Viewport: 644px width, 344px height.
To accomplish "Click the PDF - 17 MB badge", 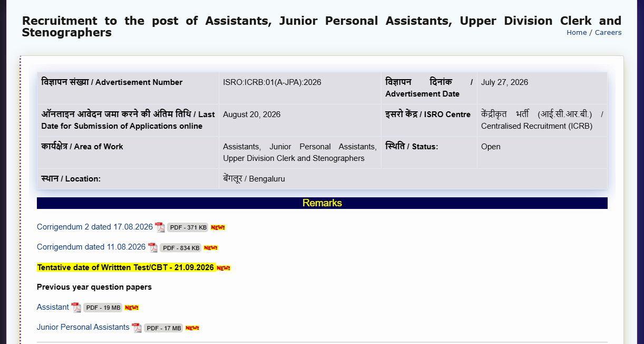I will click(163, 328).
